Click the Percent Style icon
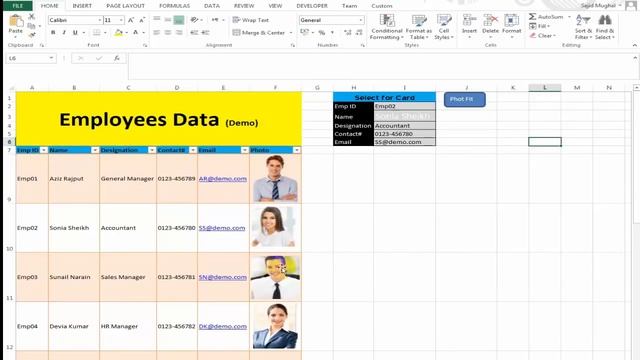This screenshot has height=360, width=640. coord(322,33)
